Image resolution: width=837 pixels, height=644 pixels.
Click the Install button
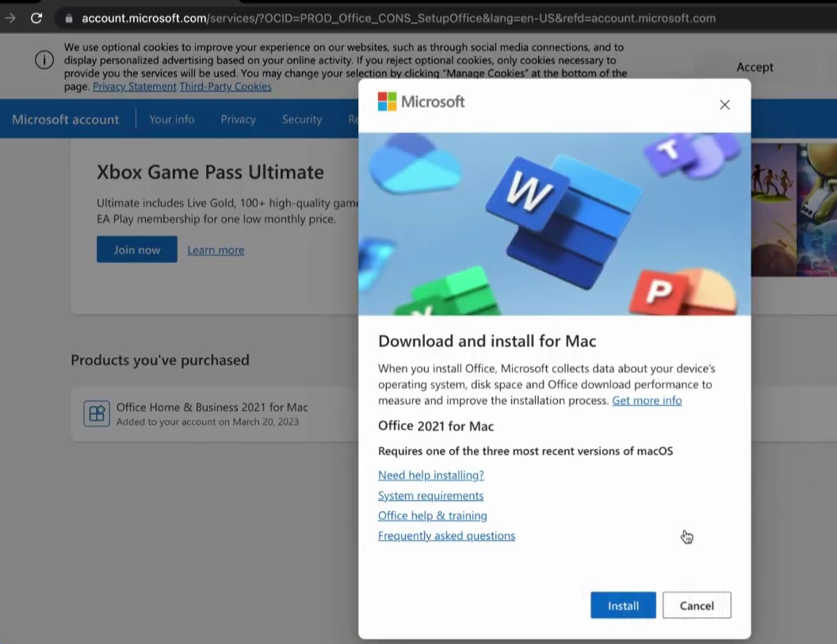pyautogui.click(x=623, y=605)
